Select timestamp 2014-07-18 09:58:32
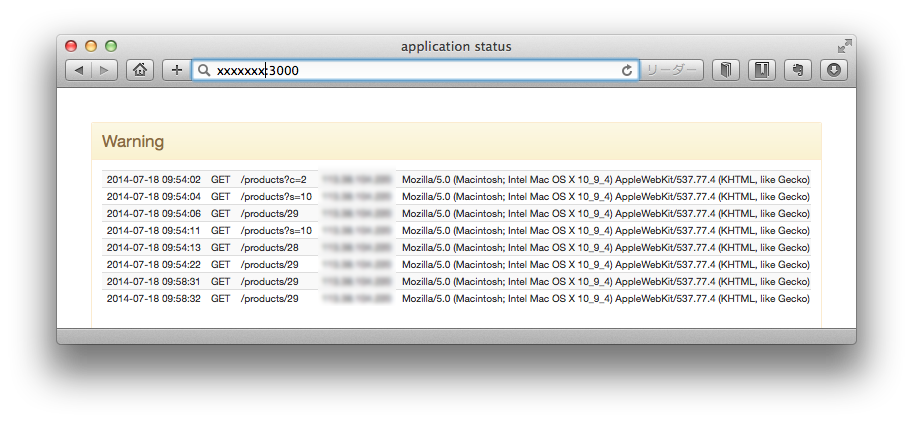Image resolution: width=913 pixels, height=423 pixels. click(154, 298)
